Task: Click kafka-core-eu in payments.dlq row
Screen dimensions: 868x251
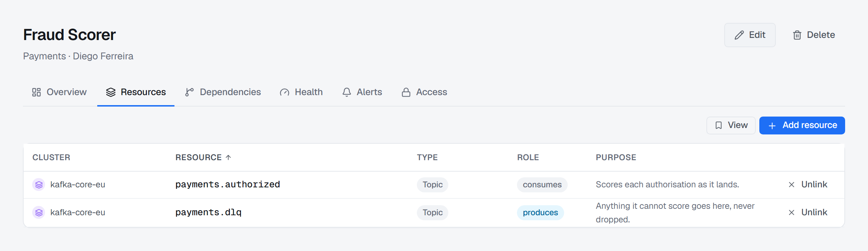Action: 78,212
